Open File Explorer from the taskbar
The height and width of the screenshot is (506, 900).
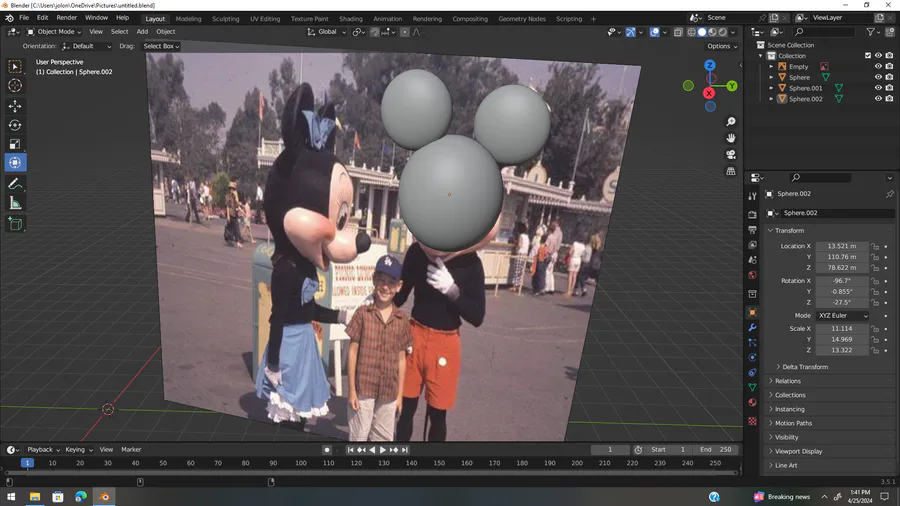(x=35, y=496)
